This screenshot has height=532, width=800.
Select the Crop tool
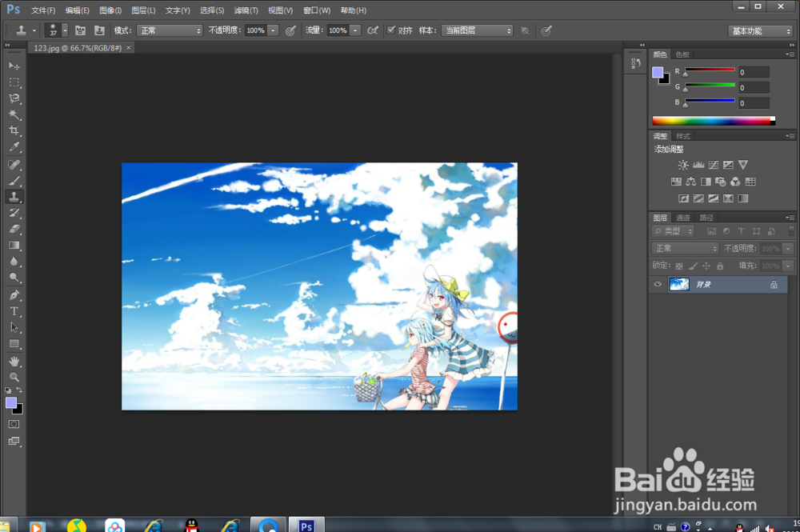pos(14,131)
